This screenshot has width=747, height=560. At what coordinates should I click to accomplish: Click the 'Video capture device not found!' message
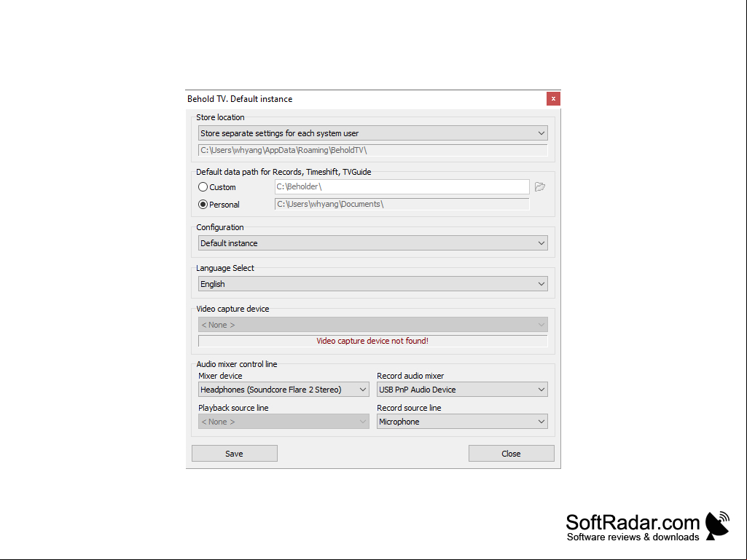click(x=372, y=341)
